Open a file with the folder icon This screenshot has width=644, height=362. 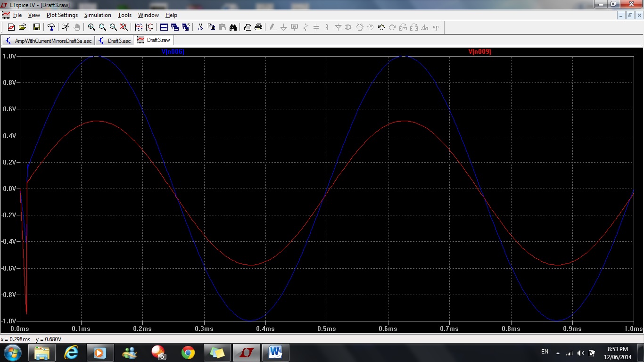point(22,27)
